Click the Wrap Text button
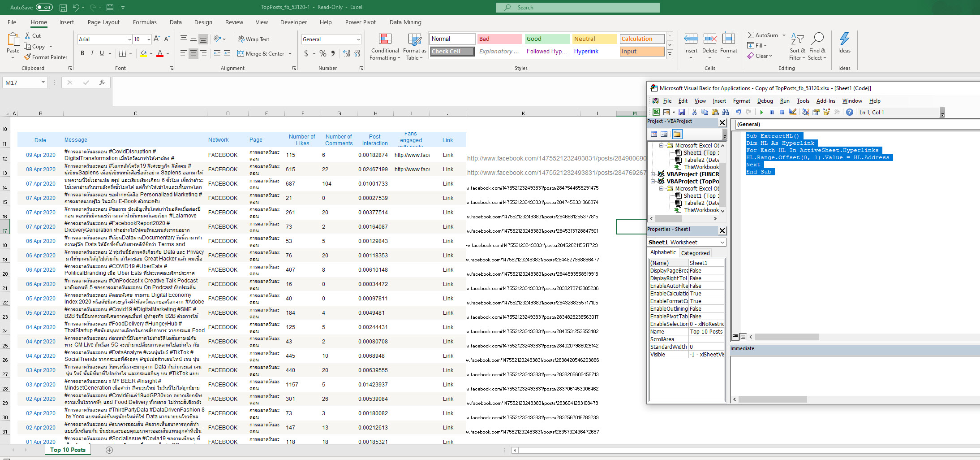Screen dimensions: 980x460 [x=254, y=39]
